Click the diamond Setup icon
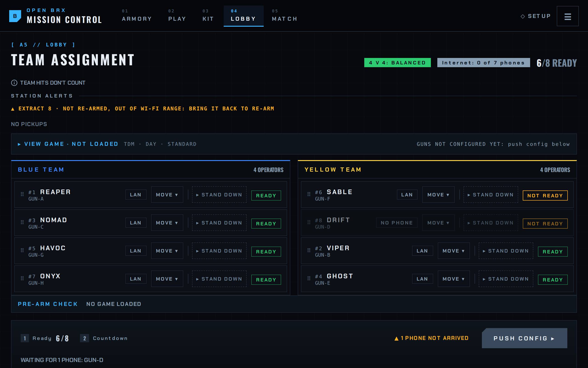Image resolution: width=588 pixels, height=368 pixels. click(523, 16)
